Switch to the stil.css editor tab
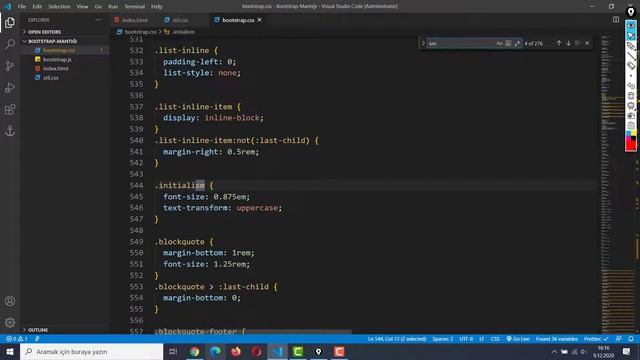Viewport: 640px width, 360px height. coord(180,20)
